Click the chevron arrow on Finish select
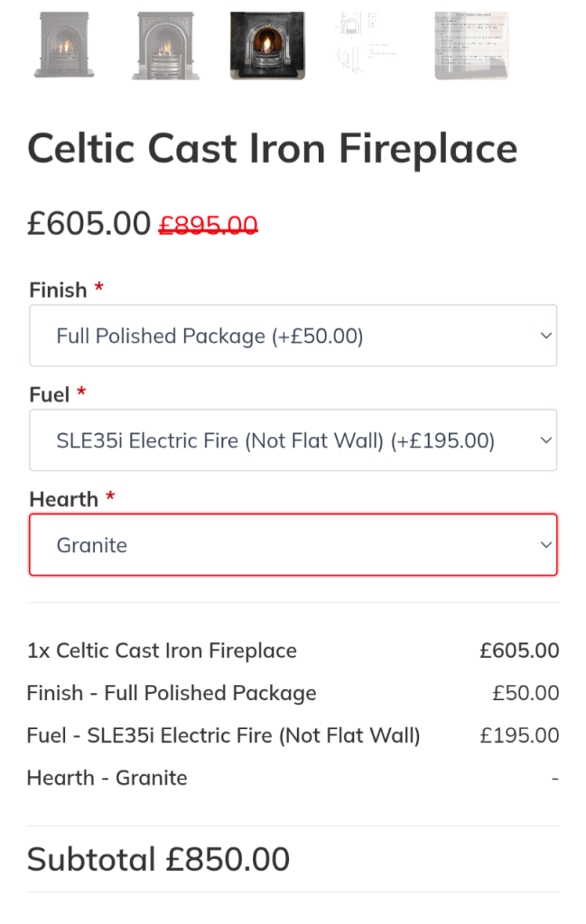The width and height of the screenshot is (586, 924). [545, 336]
